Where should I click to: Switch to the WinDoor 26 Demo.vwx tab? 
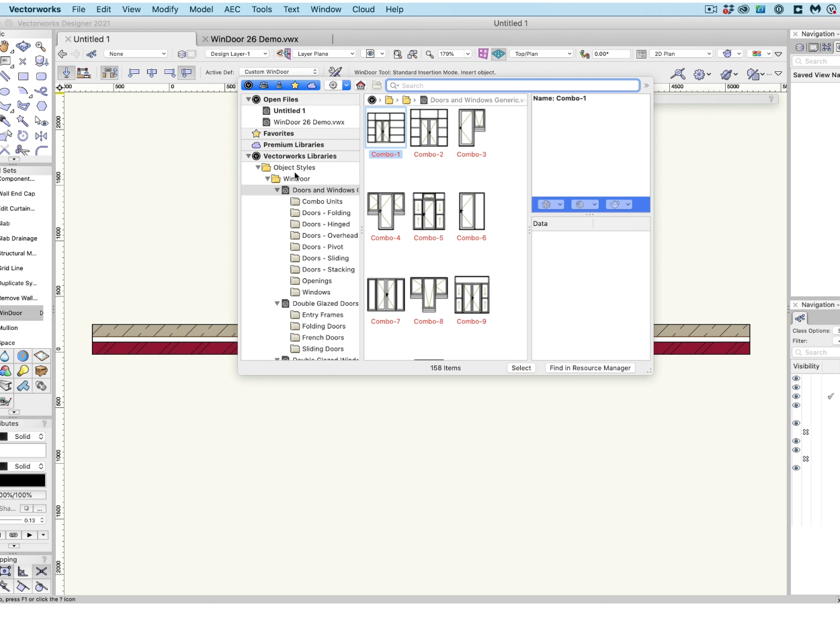click(x=255, y=38)
